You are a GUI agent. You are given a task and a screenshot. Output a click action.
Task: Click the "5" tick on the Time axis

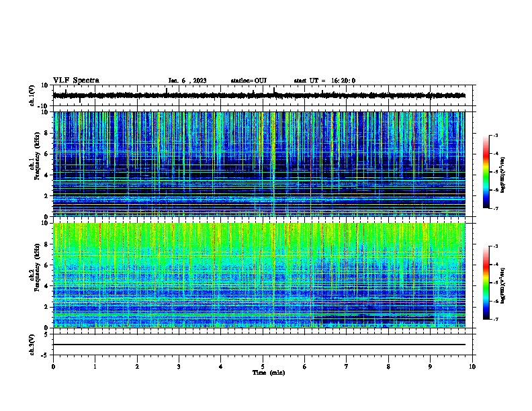[263, 367]
